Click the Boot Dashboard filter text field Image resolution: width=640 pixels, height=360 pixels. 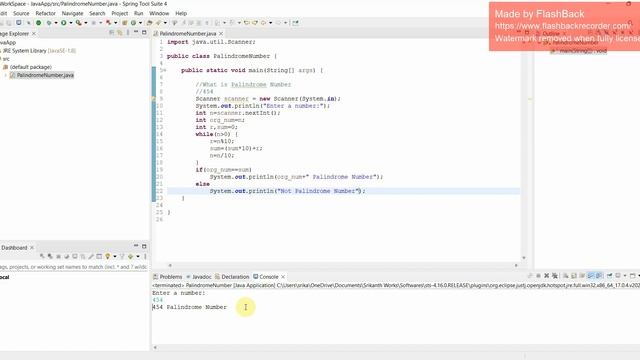[74, 267]
